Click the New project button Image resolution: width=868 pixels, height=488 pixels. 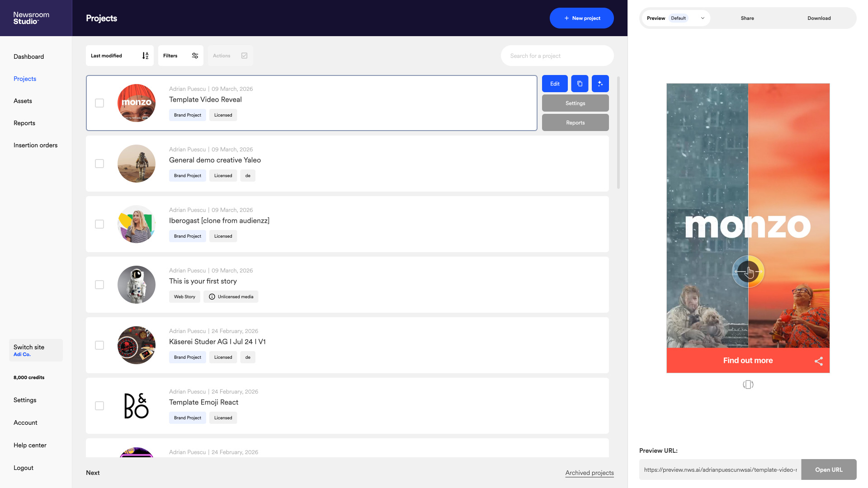pos(581,18)
